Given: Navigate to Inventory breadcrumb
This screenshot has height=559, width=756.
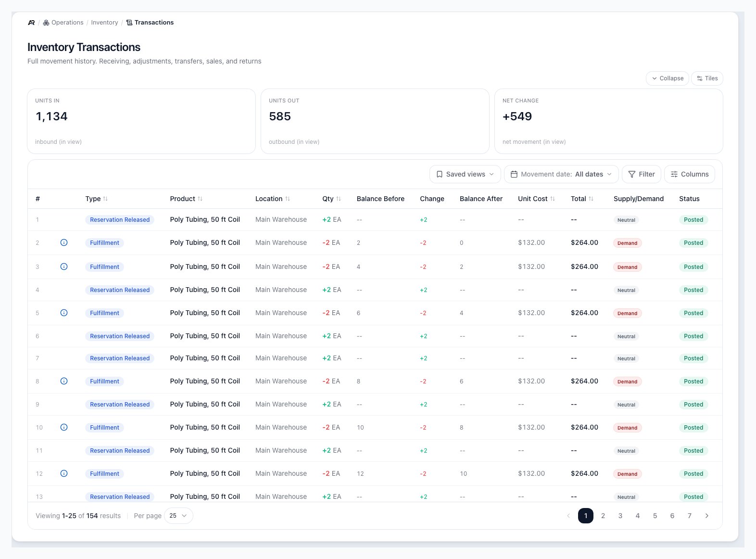Looking at the screenshot, I should pyautogui.click(x=104, y=23).
